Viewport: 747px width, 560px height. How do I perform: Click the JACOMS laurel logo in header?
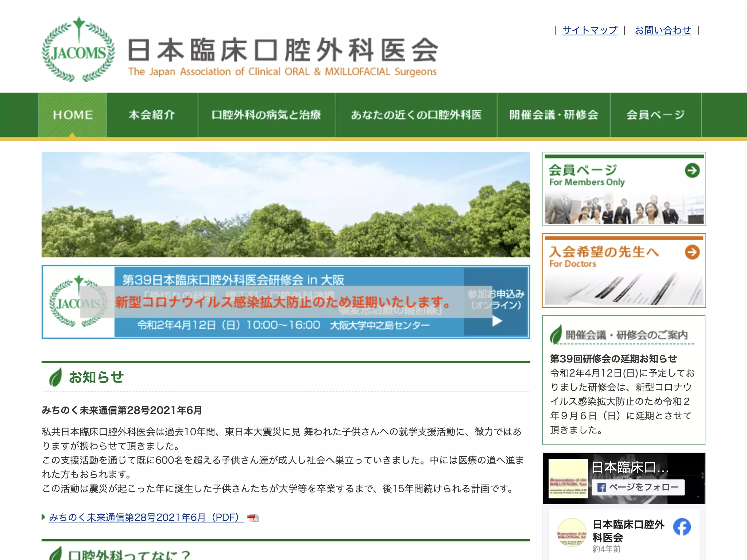coord(78,49)
